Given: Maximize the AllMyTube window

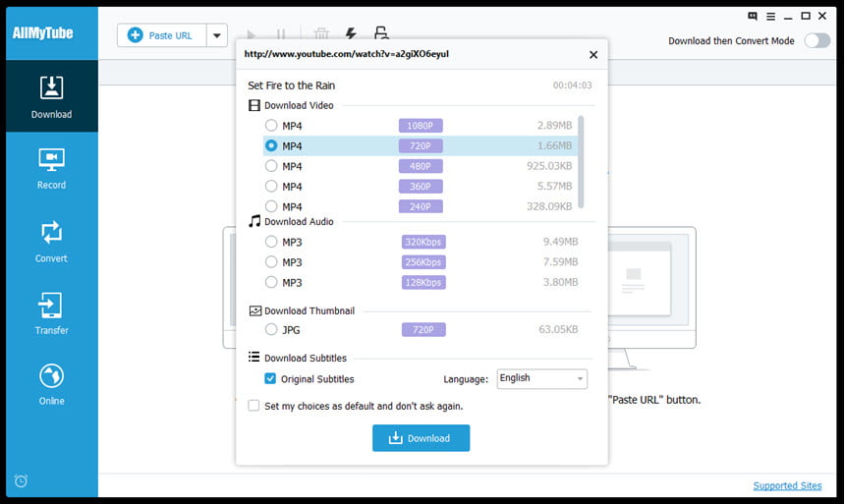Looking at the screenshot, I should tap(805, 16).
